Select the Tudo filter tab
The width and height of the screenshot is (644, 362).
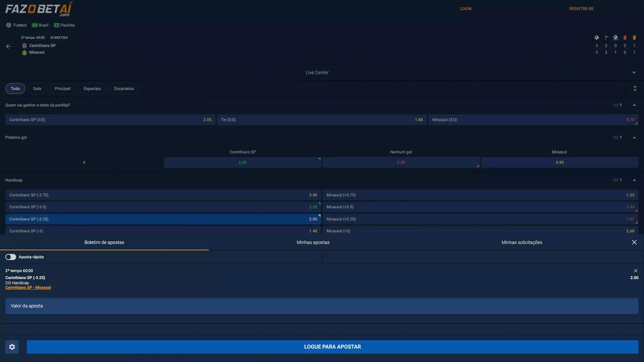click(15, 88)
